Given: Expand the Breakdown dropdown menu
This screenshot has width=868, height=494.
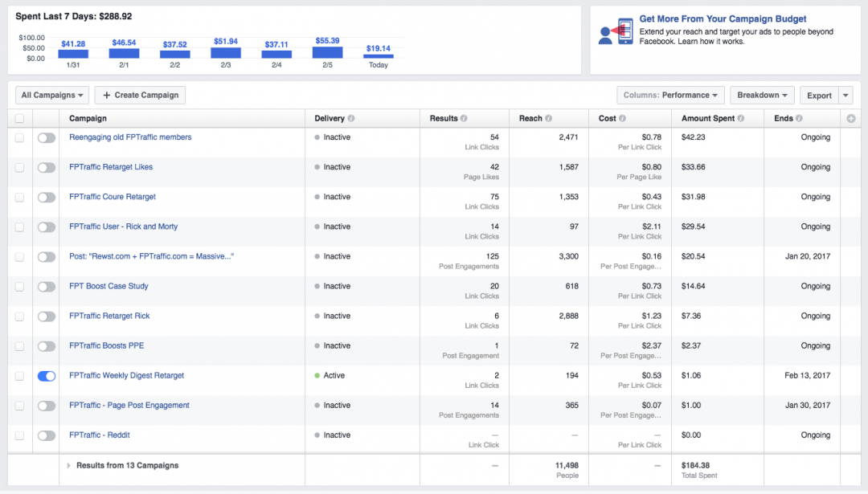Looking at the screenshot, I should click(762, 96).
